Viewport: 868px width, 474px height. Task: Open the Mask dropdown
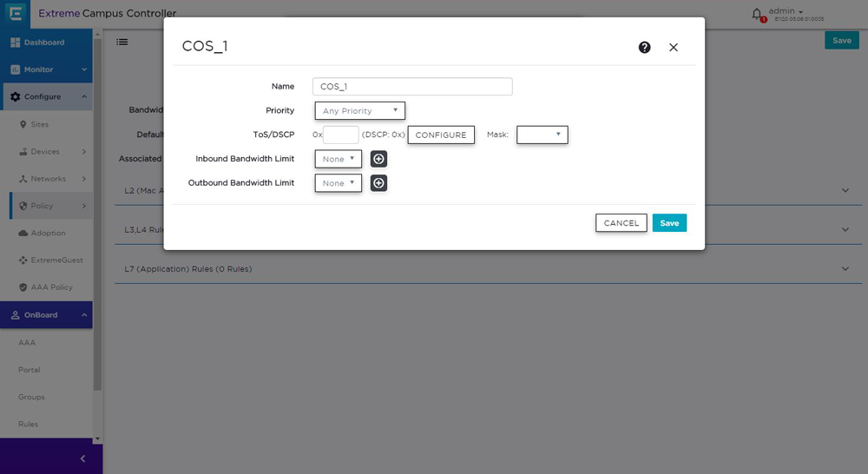pyautogui.click(x=542, y=135)
